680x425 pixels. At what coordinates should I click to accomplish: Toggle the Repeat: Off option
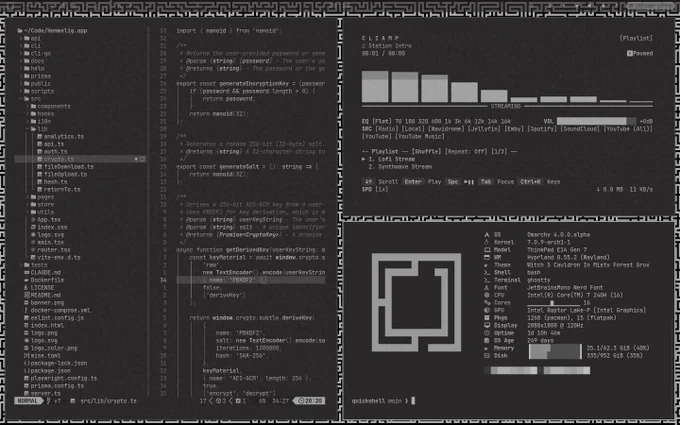[466, 152]
